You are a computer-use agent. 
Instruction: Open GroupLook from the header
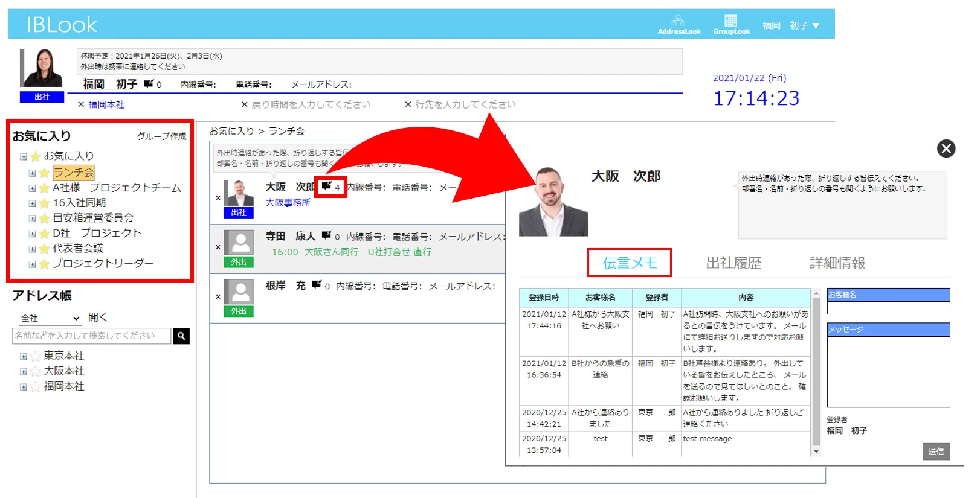[x=731, y=25]
